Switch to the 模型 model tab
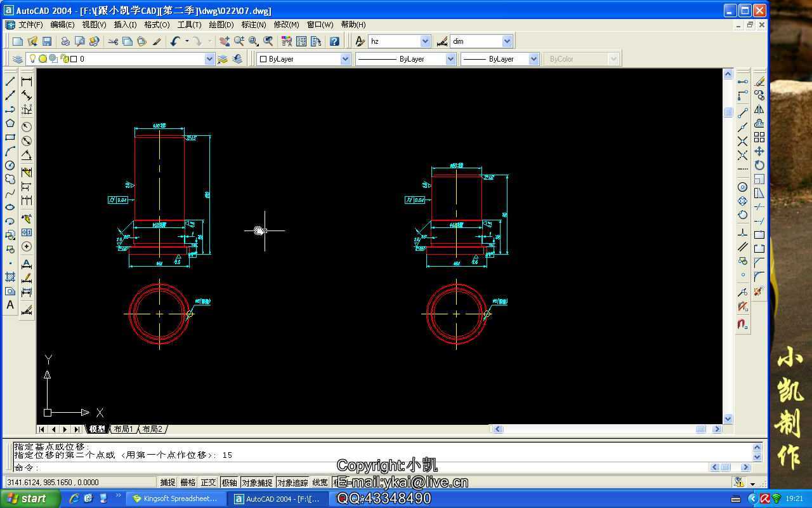812x508 pixels. click(x=96, y=429)
